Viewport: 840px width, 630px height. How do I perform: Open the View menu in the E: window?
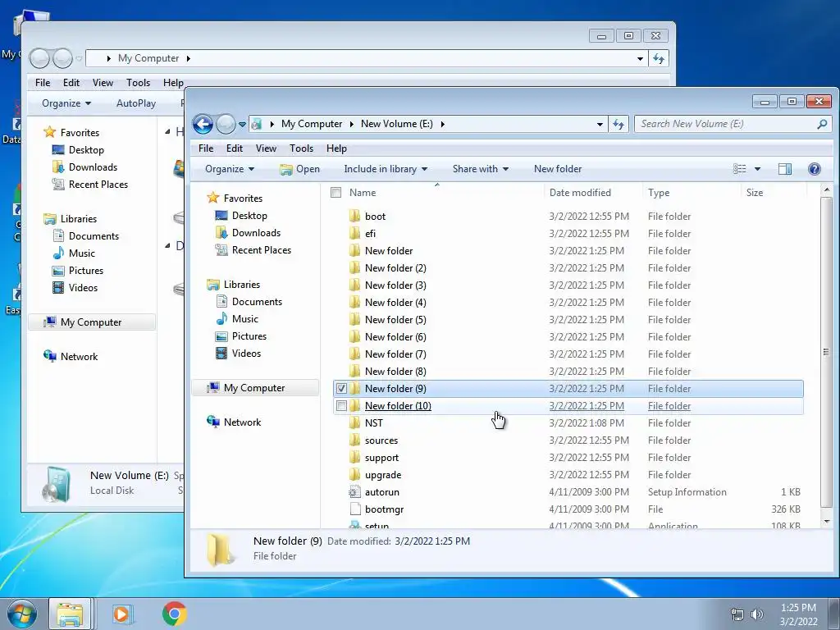point(266,148)
